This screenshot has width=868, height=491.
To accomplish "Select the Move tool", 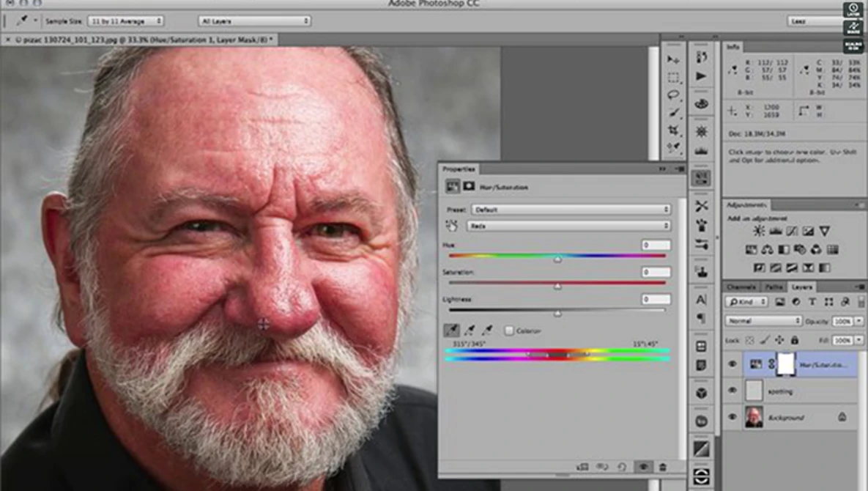I will click(673, 59).
